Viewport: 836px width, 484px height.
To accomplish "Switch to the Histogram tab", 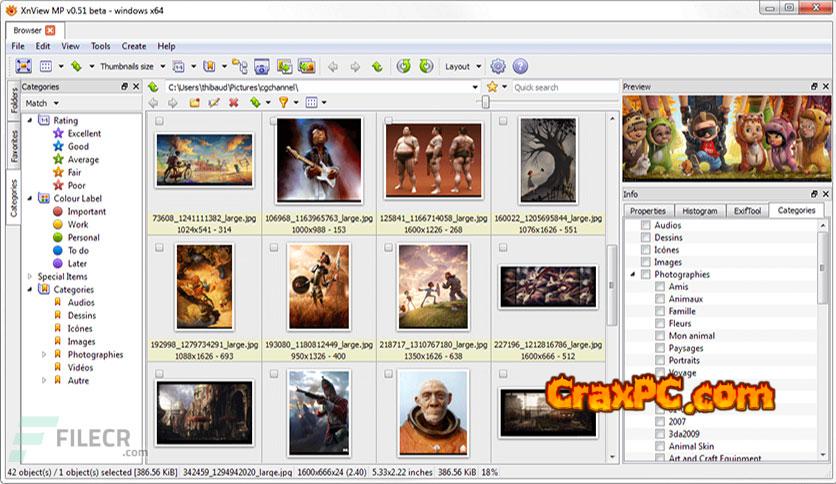I will pos(699,211).
